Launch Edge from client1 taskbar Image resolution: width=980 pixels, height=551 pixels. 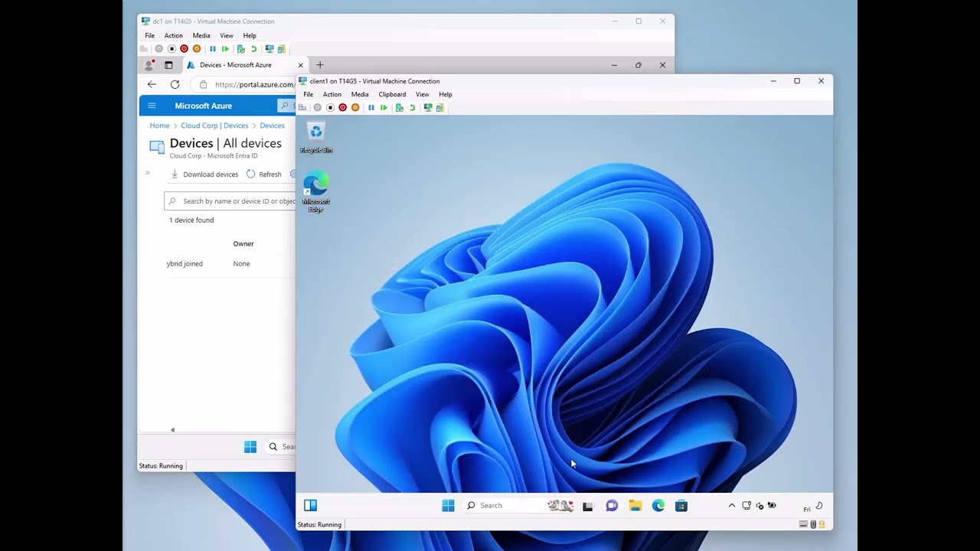point(658,506)
